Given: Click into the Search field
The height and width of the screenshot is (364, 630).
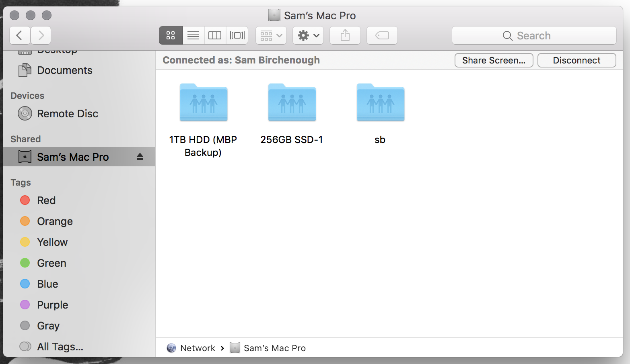Looking at the screenshot, I should (x=534, y=35).
